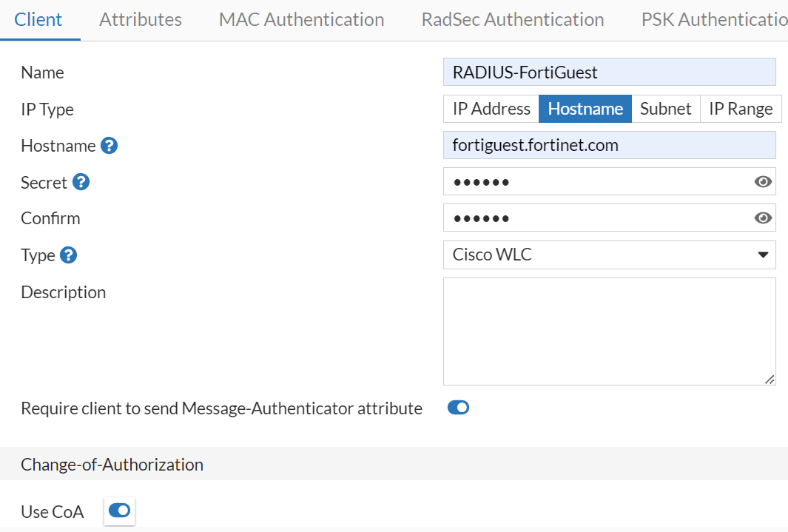This screenshot has height=532, width=788.
Task: Click the Hostname segmented button
Action: (585, 108)
